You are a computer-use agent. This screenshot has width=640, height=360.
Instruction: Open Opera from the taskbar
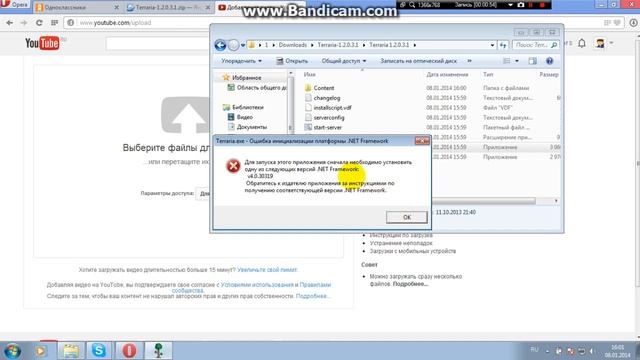(129, 351)
